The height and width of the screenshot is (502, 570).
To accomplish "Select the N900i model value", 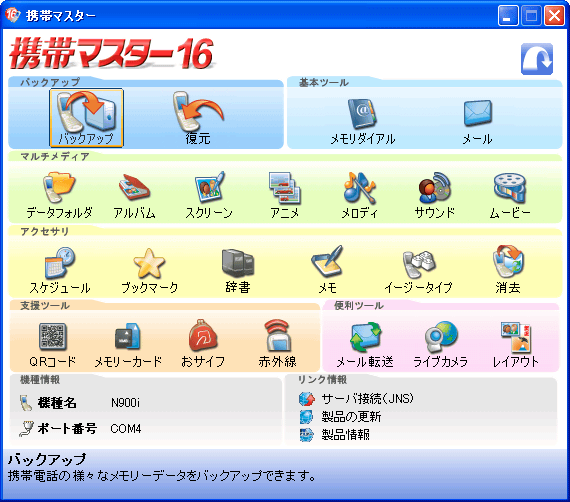I will click(x=125, y=403).
